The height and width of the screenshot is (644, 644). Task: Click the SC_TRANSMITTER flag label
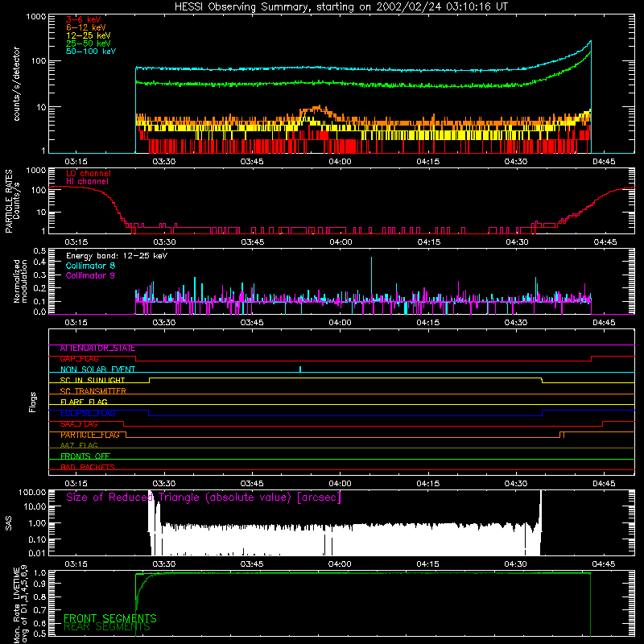coord(93,391)
